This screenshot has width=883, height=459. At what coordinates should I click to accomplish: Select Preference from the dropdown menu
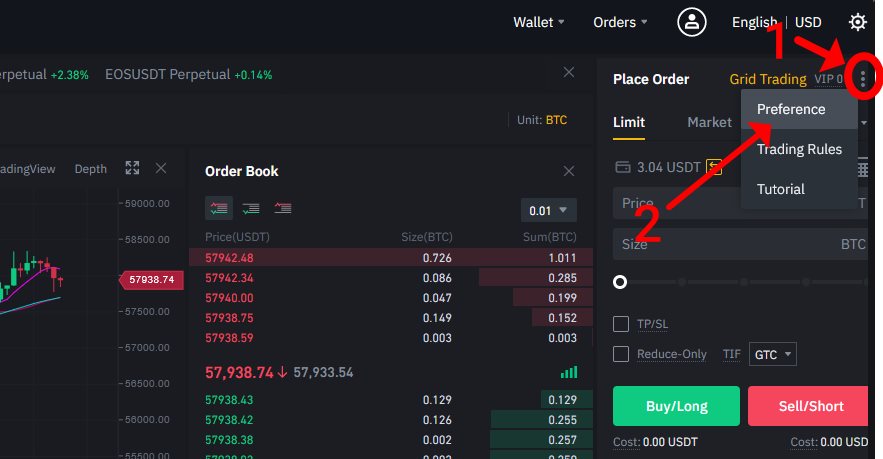pos(799,109)
